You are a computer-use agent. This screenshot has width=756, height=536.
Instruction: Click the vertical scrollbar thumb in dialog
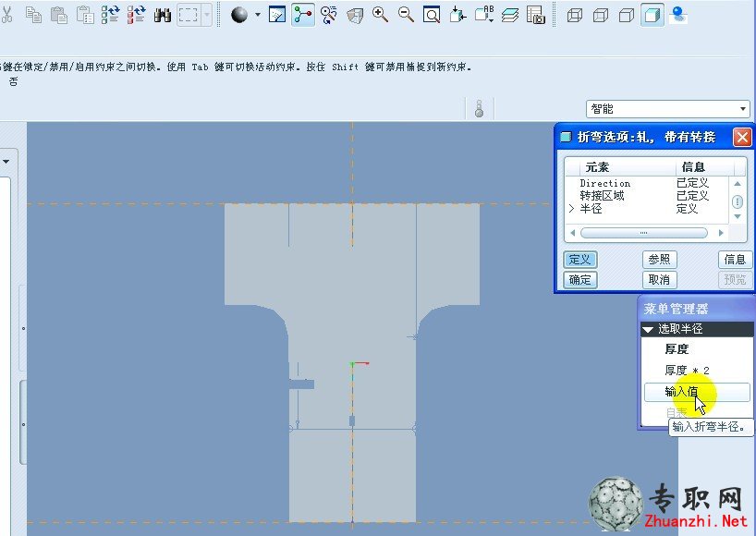738,201
